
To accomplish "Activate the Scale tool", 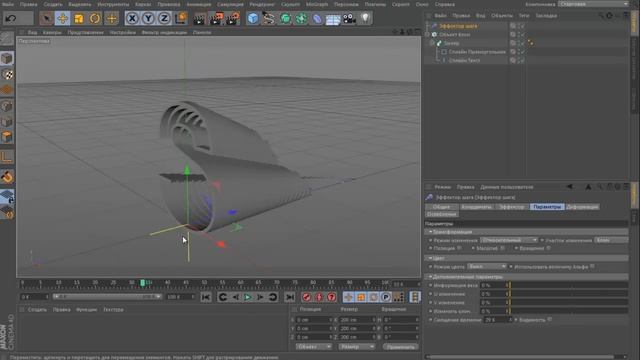I will tap(79, 18).
